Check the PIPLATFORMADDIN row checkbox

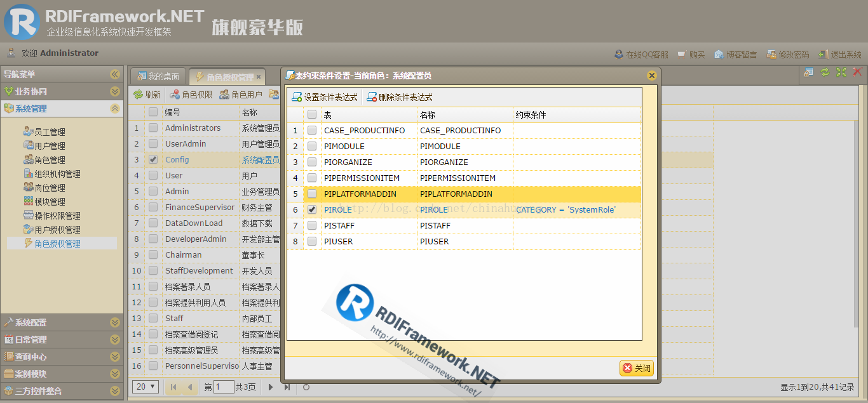(x=312, y=194)
